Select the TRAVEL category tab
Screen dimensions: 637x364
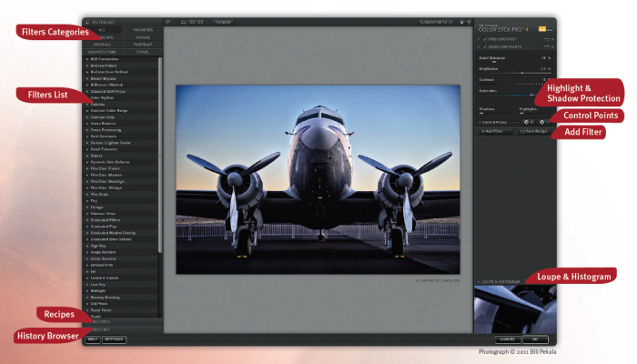click(143, 52)
